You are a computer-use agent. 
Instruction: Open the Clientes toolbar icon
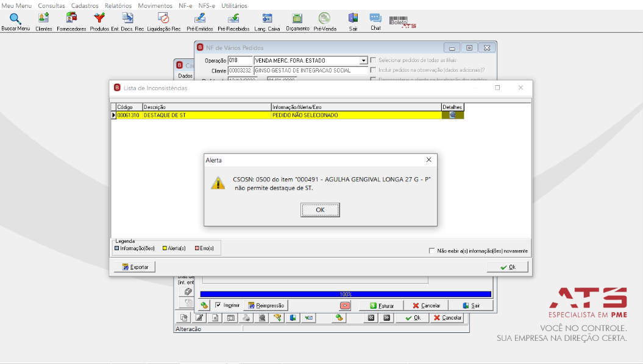click(x=43, y=18)
